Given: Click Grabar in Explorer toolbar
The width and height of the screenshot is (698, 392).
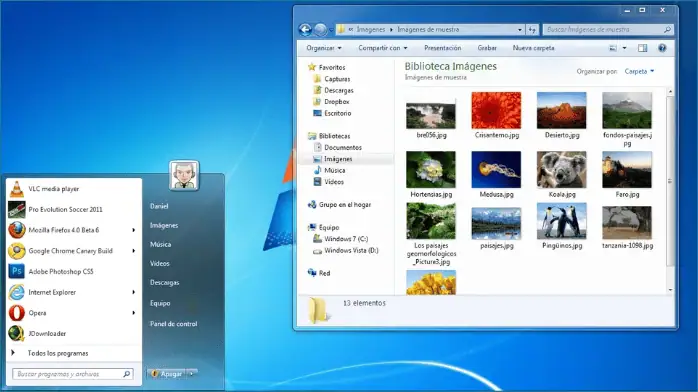Looking at the screenshot, I should pyautogui.click(x=487, y=48).
